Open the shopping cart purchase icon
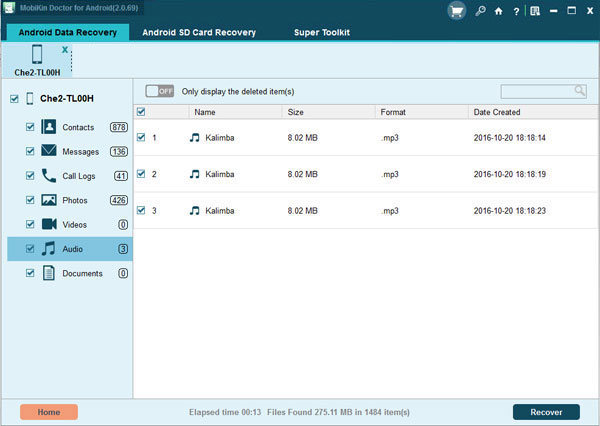The width and height of the screenshot is (600, 426). tap(455, 10)
